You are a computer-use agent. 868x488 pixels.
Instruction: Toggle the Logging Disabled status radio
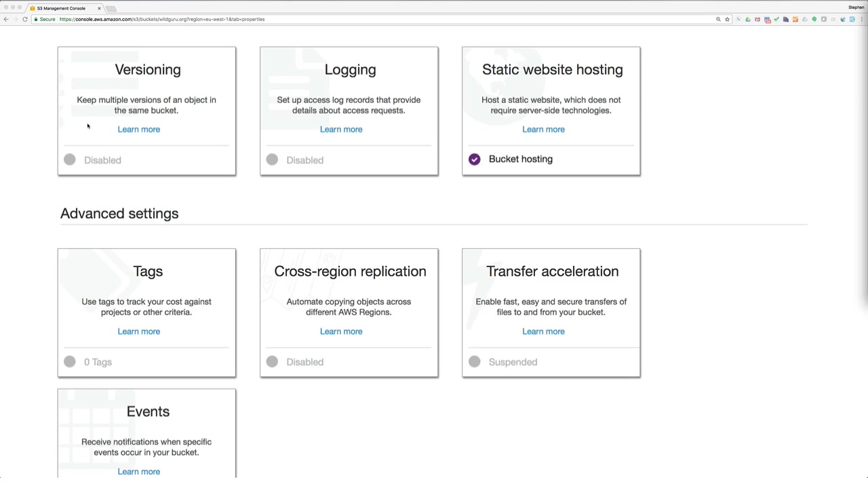272,160
